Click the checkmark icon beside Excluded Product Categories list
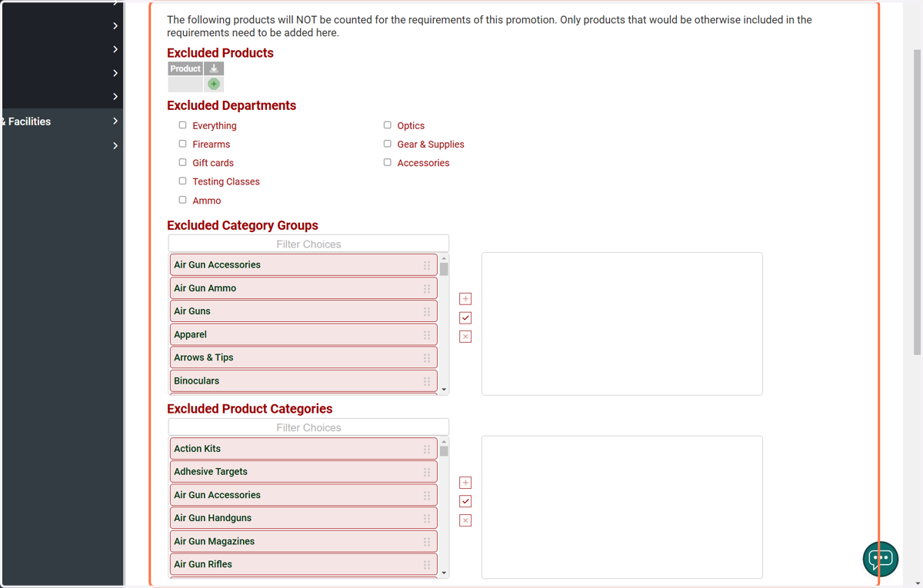 pos(465,501)
